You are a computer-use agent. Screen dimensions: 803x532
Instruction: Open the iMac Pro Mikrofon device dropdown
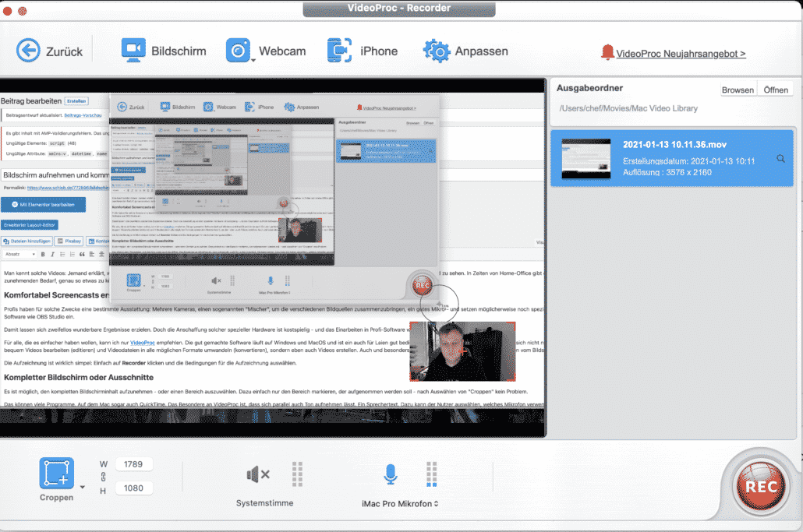(400, 504)
